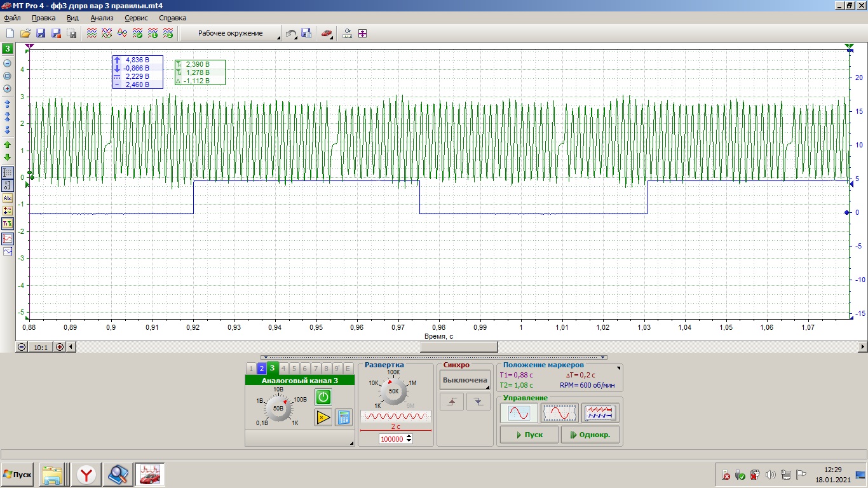Toggle the T1 T2 markers display icon
This screenshot has width=868, height=488.
tap(8, 223)
